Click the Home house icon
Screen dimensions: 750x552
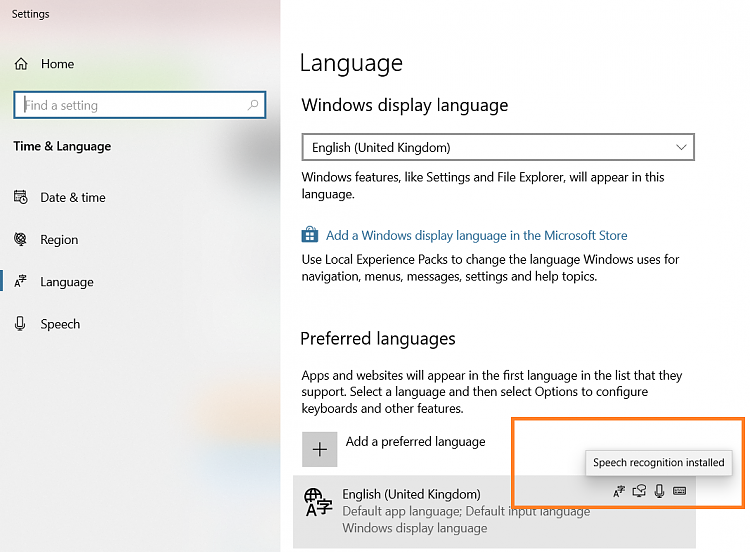click(21, 64)
